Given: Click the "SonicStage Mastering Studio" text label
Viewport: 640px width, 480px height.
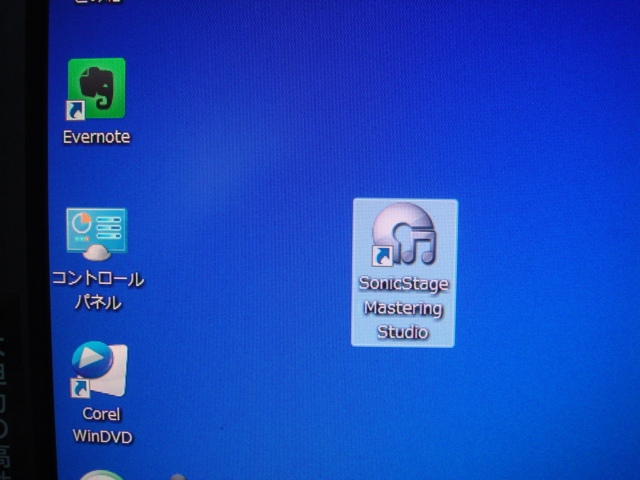Looking at the screenshot, I should click(x=403, y=307).
